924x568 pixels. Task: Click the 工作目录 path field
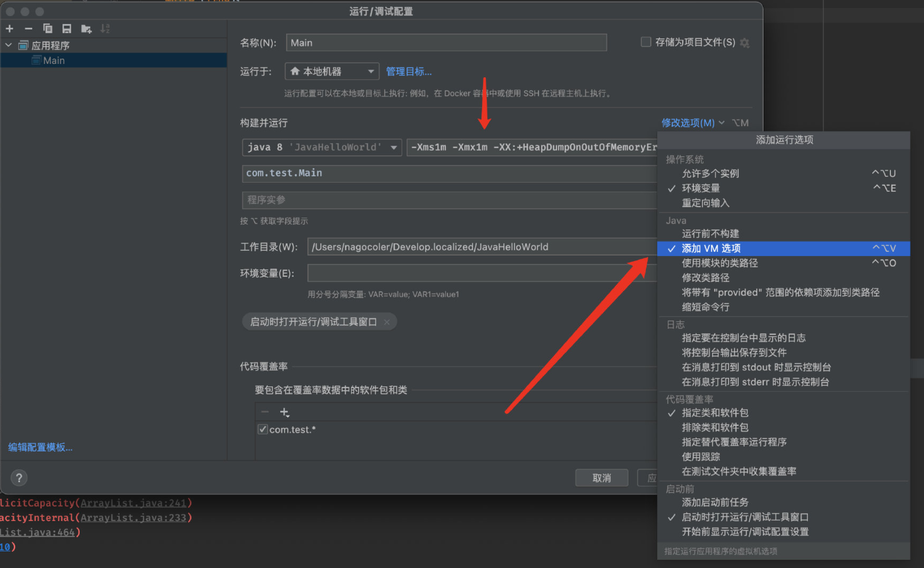click(482, 247)
